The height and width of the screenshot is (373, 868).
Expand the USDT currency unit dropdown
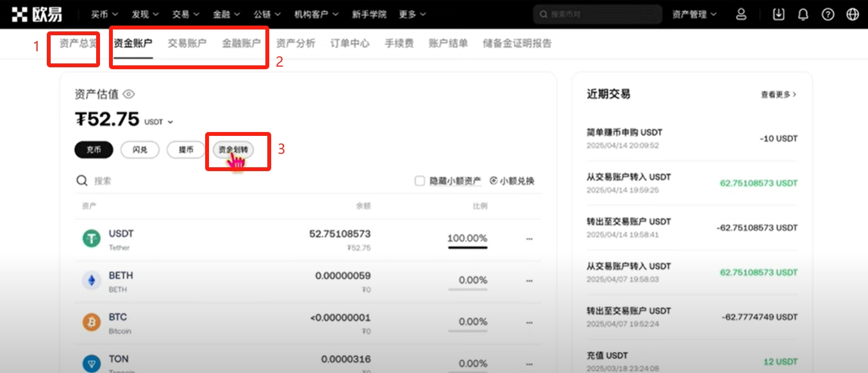point(158,122)
